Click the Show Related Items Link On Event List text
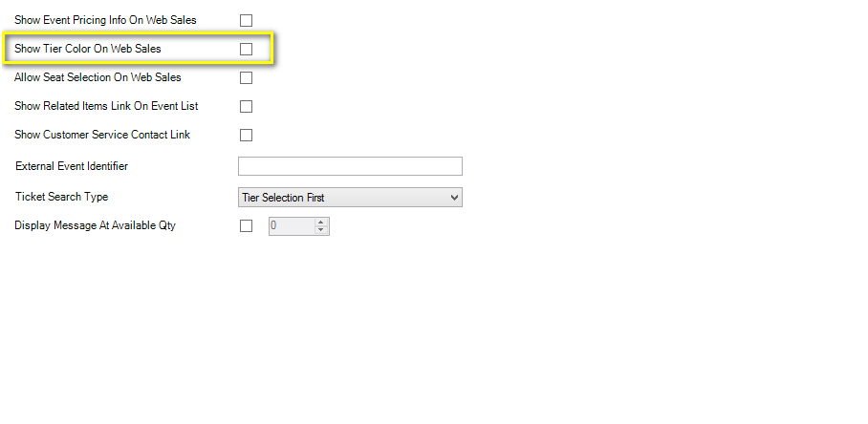 [x=106, y=106]
